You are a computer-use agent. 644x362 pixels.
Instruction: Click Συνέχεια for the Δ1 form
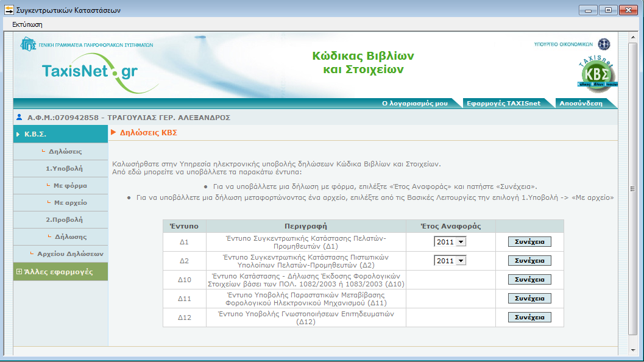click(x=529, y=241)
